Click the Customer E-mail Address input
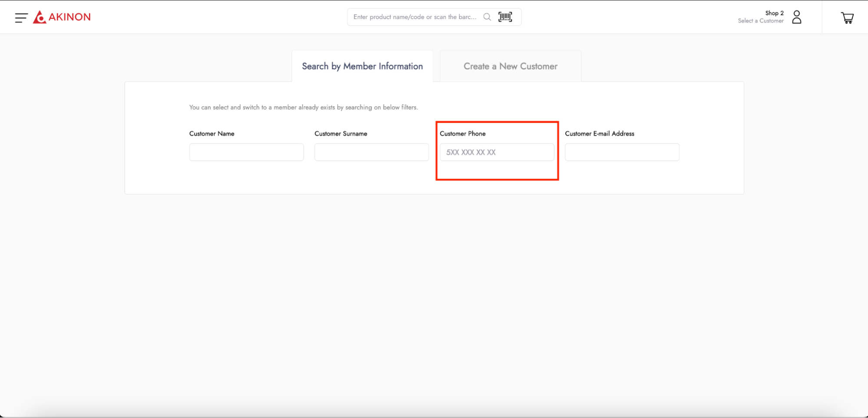The height and width of the screenshot is (418, 868). [x=622, y=152]
